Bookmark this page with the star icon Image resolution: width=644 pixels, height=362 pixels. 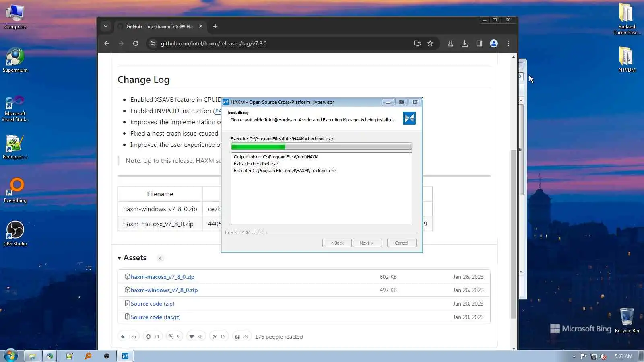click(x=430, y=43)
